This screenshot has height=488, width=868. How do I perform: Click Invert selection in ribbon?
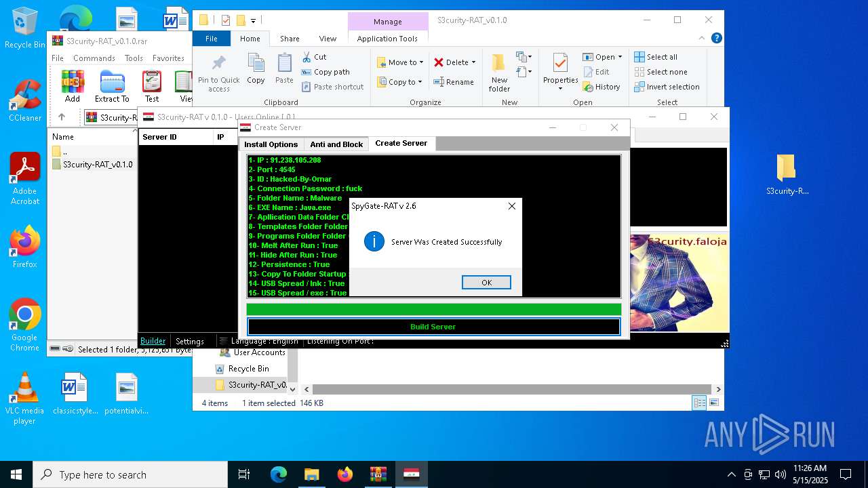667,87
